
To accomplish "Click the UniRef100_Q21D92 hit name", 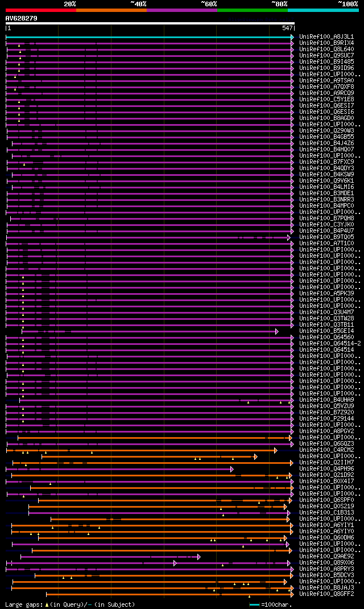I will point(326,475).
